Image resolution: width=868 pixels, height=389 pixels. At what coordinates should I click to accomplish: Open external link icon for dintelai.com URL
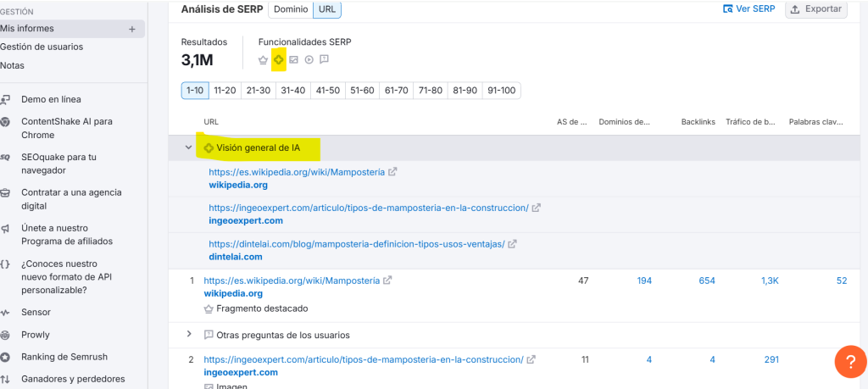[x=512, y=244]
